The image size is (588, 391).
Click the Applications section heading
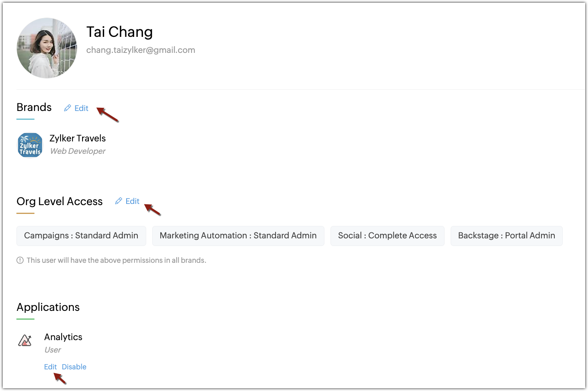click(x=48, y=307)
